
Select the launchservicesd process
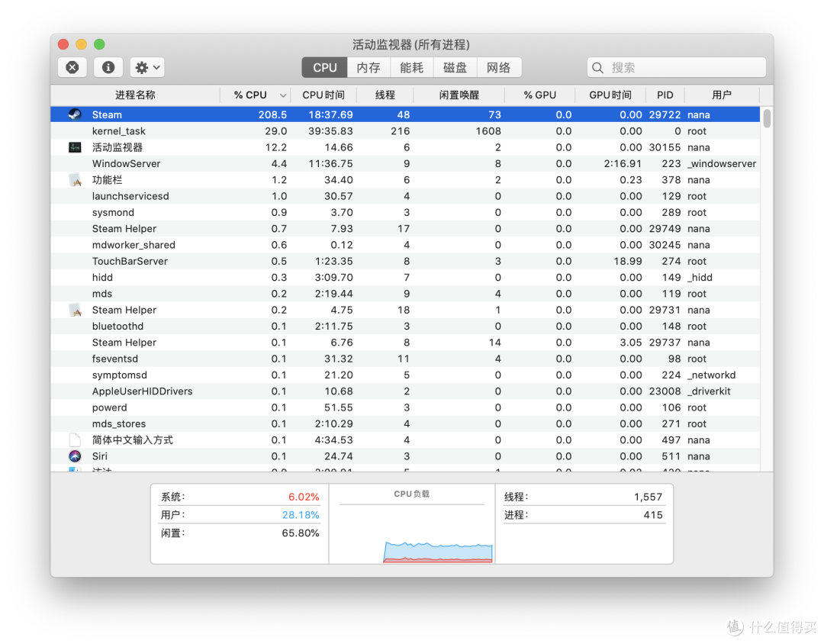(x=405, y=196)
